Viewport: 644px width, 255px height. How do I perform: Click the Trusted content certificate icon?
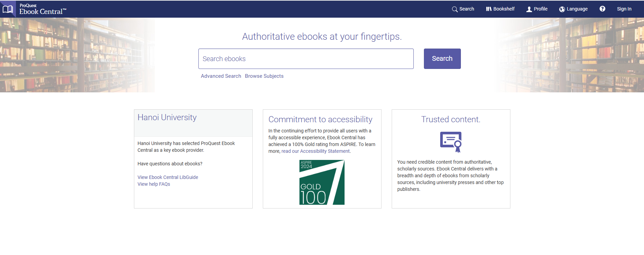[451, 142]
